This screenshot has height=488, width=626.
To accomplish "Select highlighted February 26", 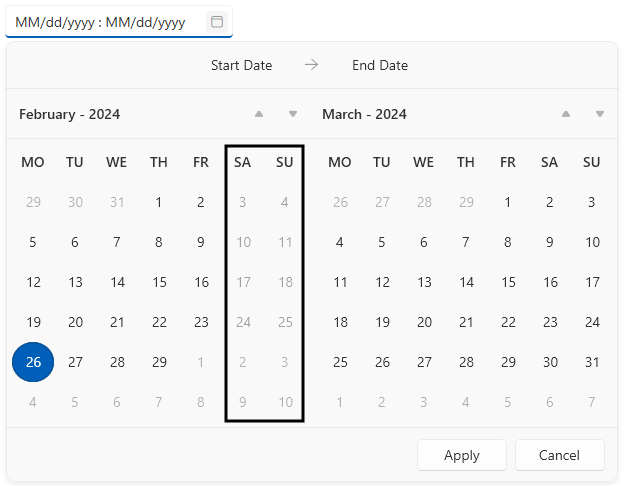I will point(33,362).
